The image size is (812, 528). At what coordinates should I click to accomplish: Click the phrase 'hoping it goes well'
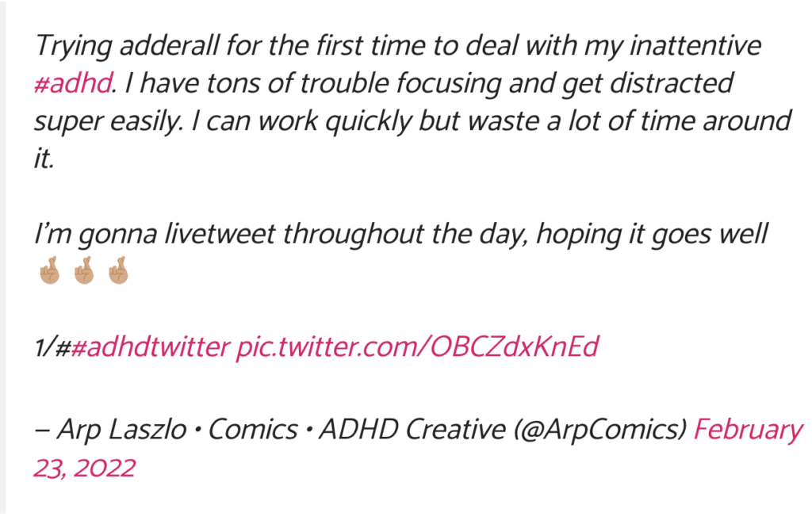tap(652, 234)
